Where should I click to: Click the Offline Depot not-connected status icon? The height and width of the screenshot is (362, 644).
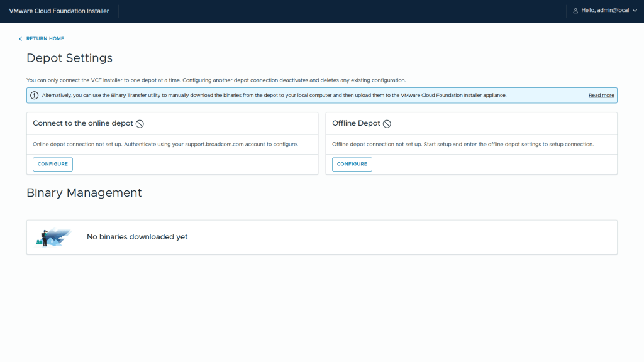[x=387, y=124]
